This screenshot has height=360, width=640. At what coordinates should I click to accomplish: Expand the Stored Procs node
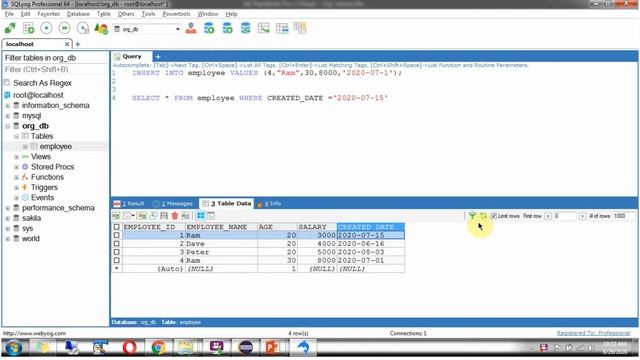(x=16, y=167)
